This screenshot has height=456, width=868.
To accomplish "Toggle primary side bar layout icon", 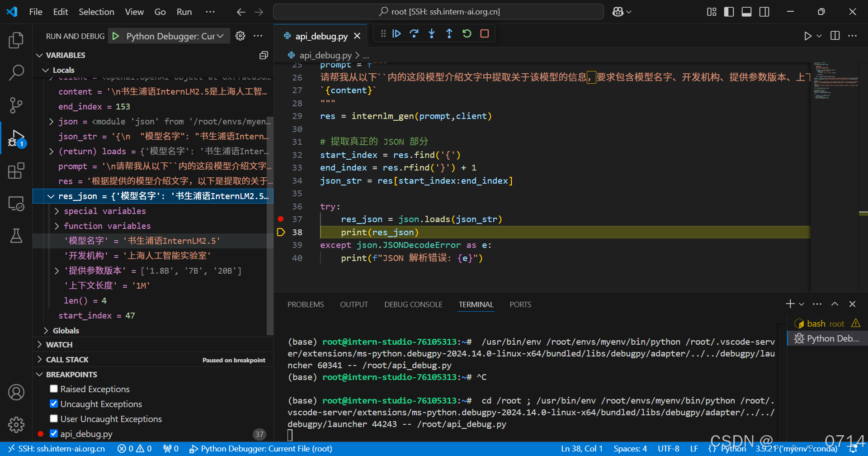I will coord(729,12).
